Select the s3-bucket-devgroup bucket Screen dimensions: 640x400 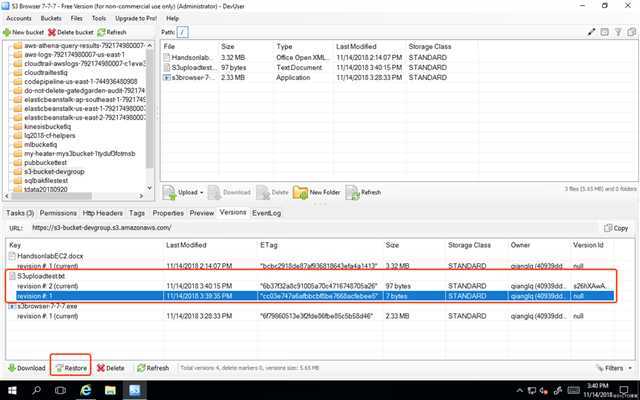point(54,171)
